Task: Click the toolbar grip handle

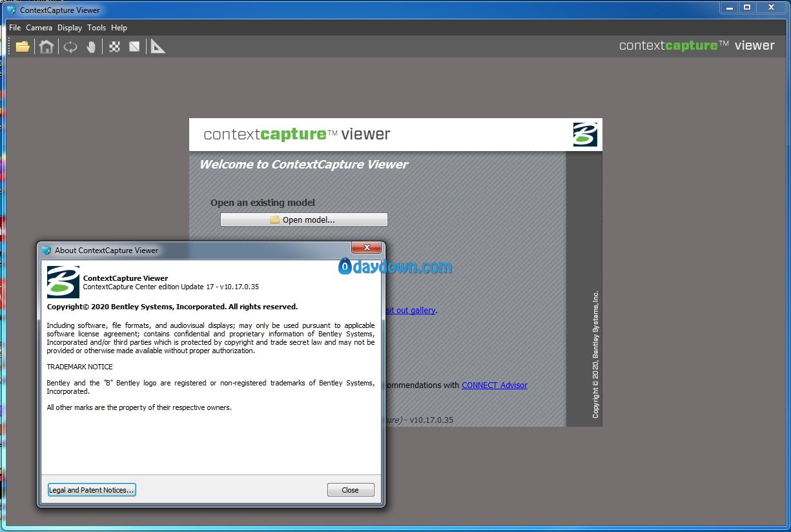Action: (10, 46)
